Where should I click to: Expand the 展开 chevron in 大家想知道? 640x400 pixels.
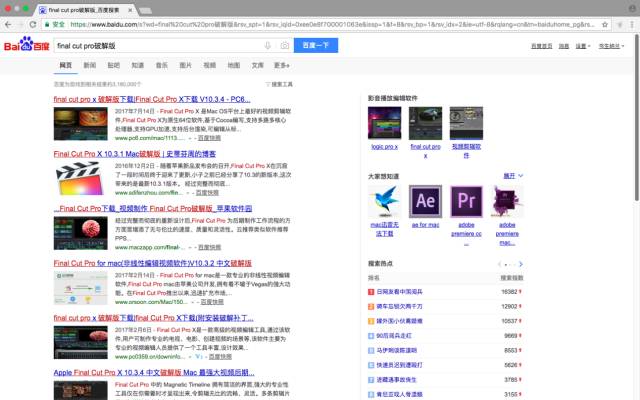520,176
